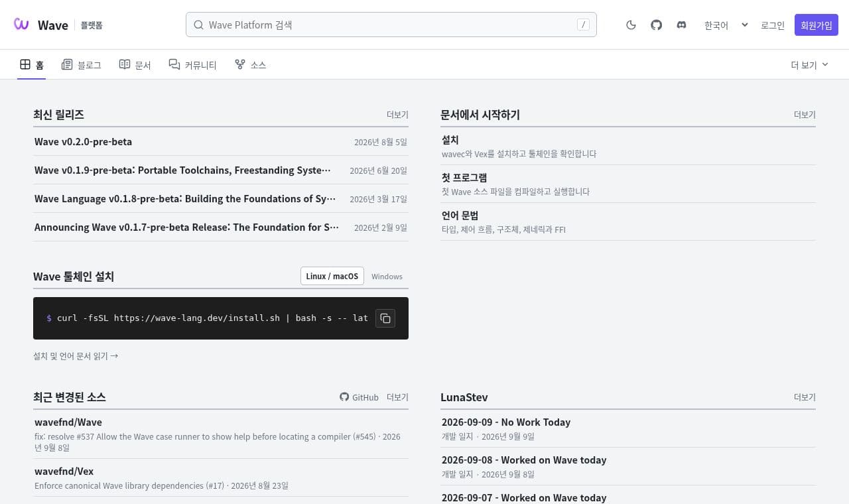Expand the 더 보기 navigation menu

click(810, 65)
